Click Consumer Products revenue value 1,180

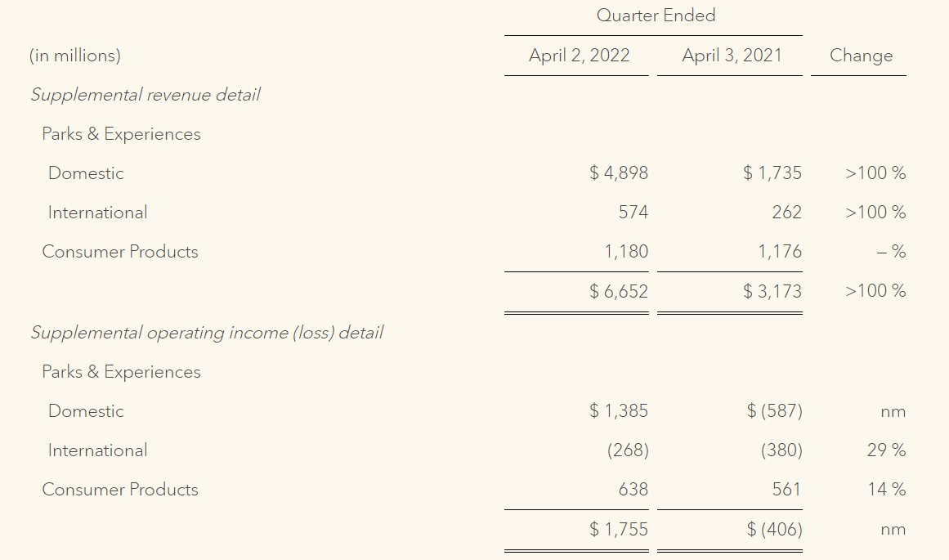pos(627,252)
